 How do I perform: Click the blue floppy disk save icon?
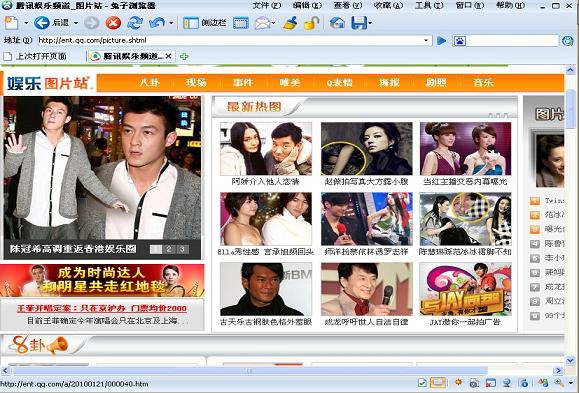tap(359, 23)
